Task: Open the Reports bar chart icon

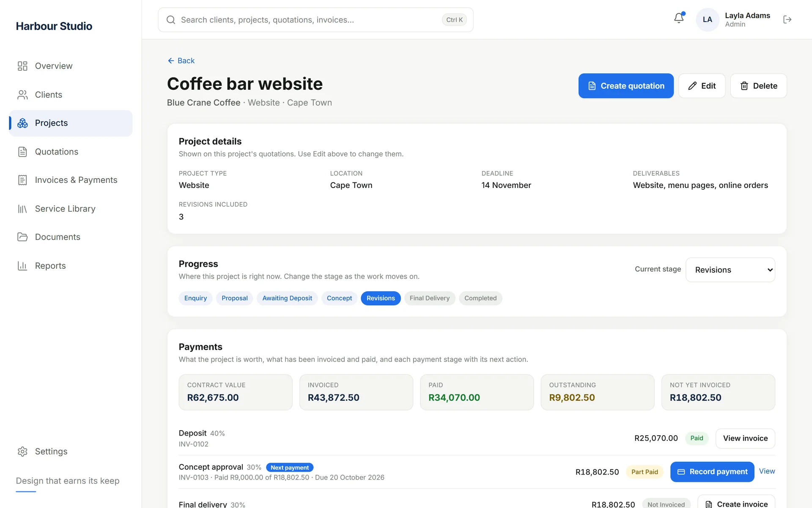Action: click(x=22, y=266)
